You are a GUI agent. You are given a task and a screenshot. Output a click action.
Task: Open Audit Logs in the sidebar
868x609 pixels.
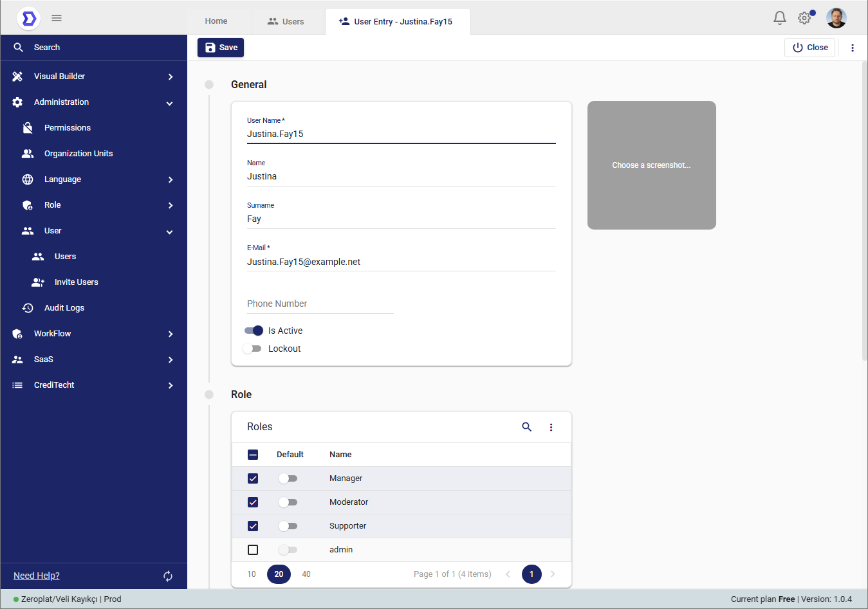tap(64, 308)
